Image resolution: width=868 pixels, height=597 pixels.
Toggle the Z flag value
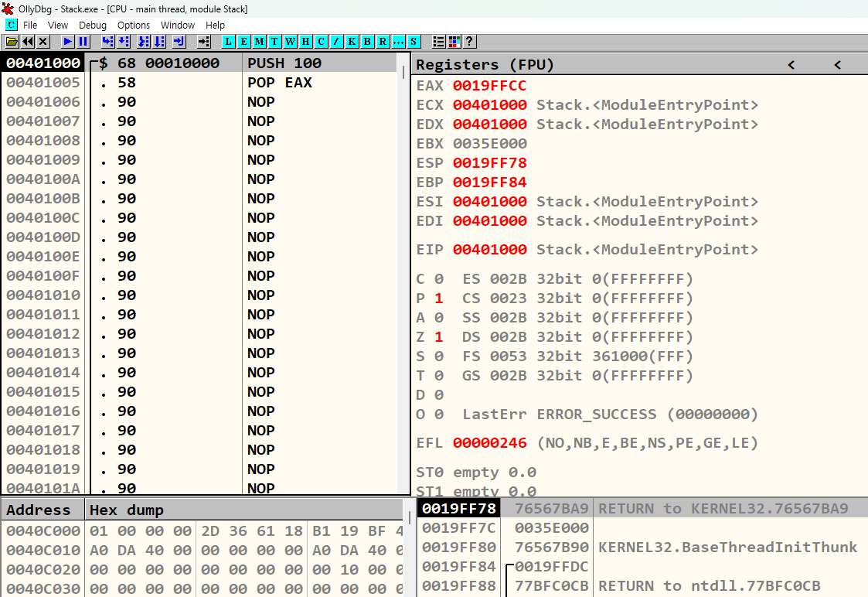(x=439, y=337)
